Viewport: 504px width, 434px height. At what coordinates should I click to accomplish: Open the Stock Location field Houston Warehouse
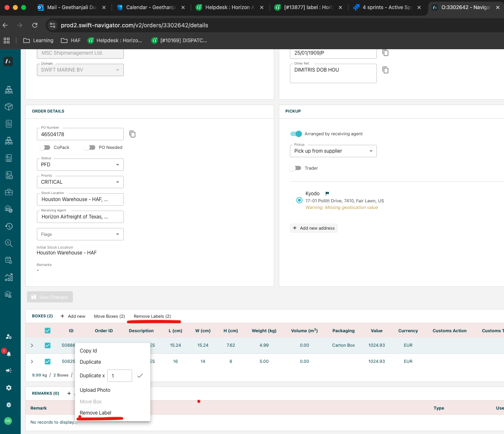(x=80, y=199)
